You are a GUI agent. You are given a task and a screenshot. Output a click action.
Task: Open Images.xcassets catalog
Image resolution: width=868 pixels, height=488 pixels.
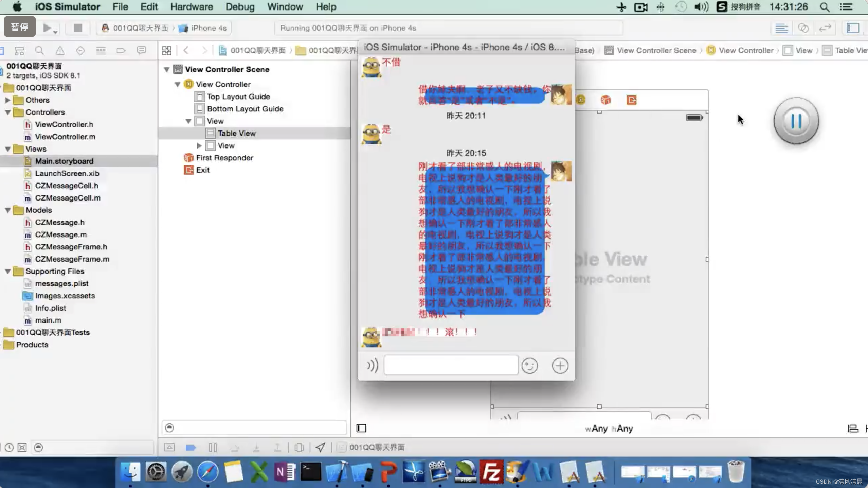[65, 296]
